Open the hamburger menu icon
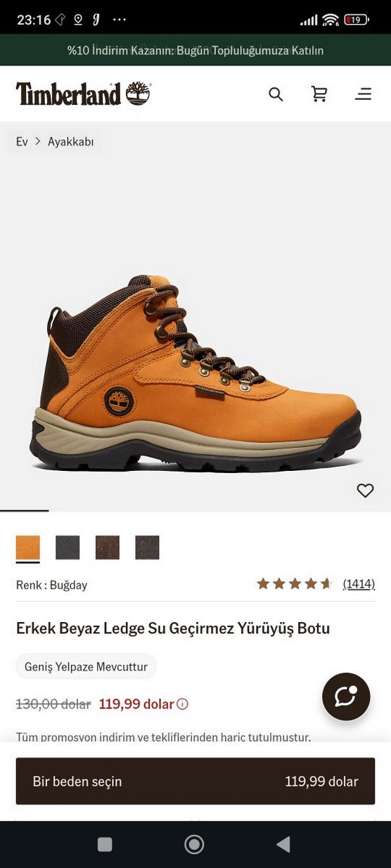This screenshot has height=868, width=391. [x=363, y=94]
